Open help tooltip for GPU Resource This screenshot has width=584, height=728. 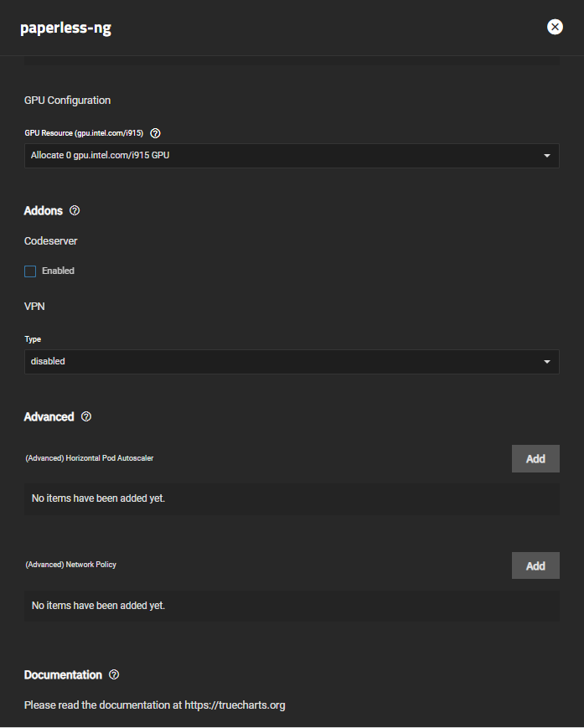pyautogui.click(x=156, y=133)
